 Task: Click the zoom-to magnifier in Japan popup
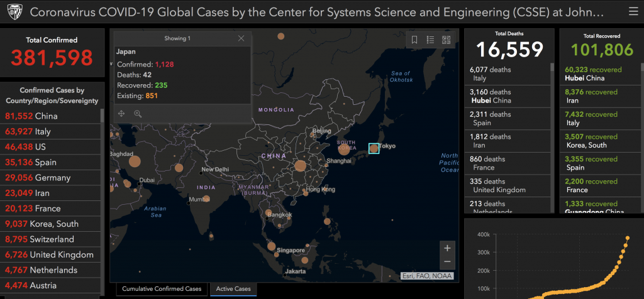tap(138, 114)
